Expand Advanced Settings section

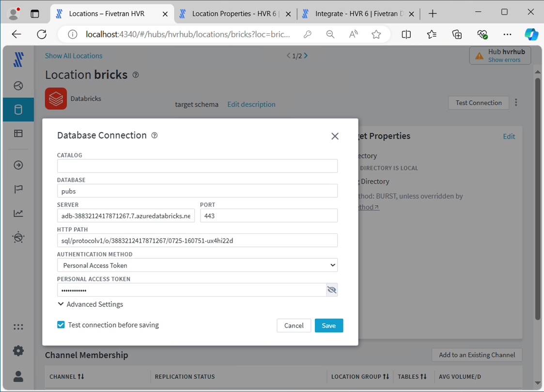coord(90,304)
